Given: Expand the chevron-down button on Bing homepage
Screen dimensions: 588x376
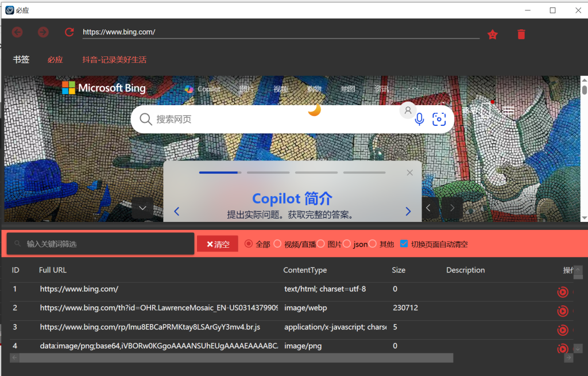Looking at the screenshot, I should [x=142, y=208].
